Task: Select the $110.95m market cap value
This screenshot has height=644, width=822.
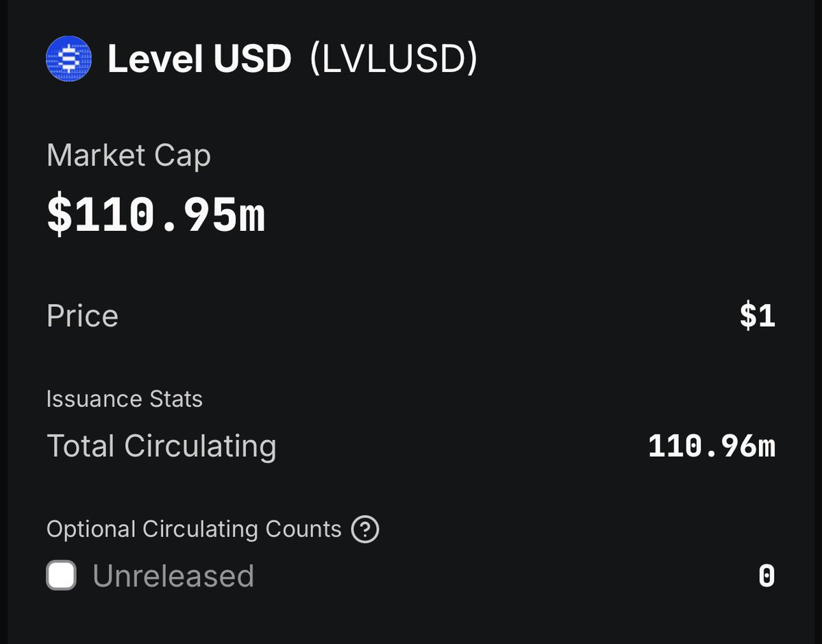Action: (x=155, y=215)
